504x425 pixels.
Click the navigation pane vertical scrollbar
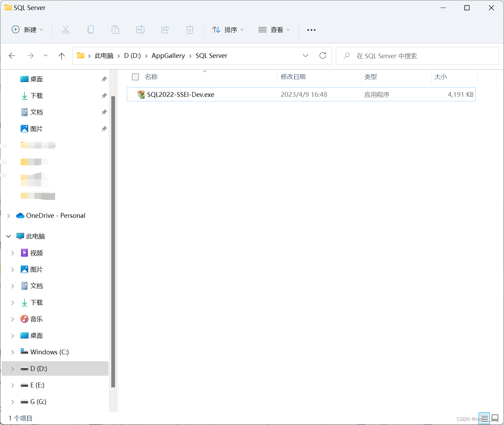pyautogui.click(x=113, y=241)
